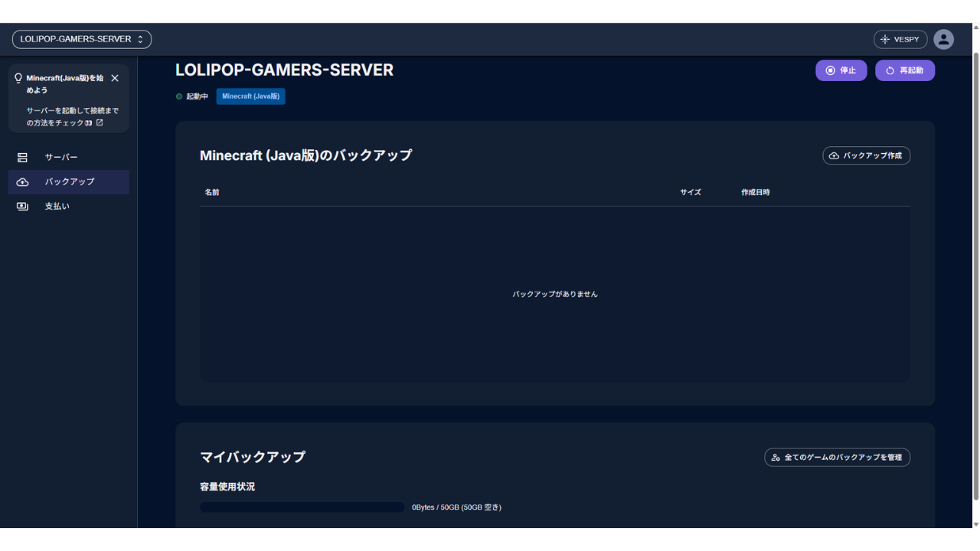Go to the サーバー sidebar item
980x551 pixels.
coord(69,157)
